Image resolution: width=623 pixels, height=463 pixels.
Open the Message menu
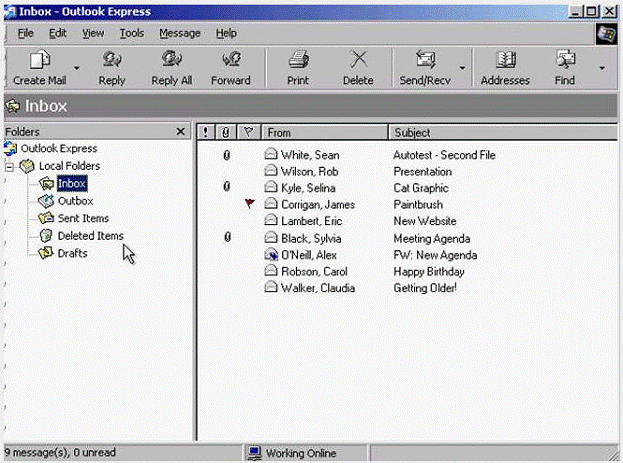pos(179,33)
